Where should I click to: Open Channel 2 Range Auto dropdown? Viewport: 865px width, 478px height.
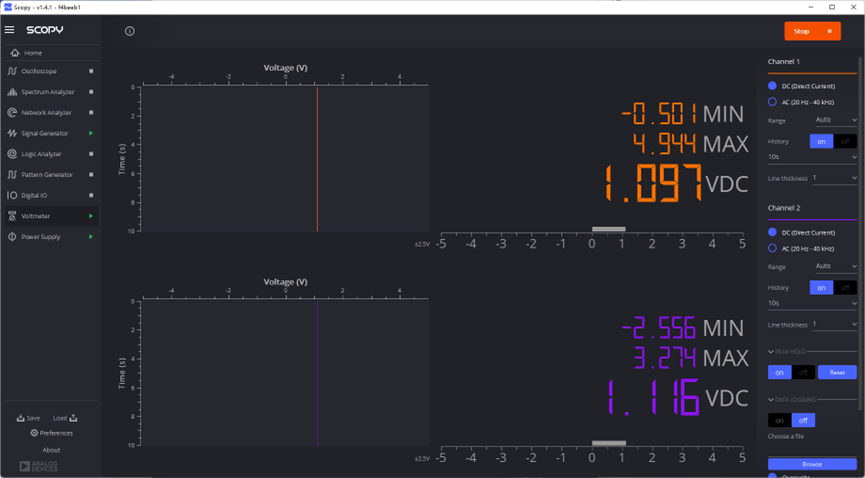[x=836, y=266]
